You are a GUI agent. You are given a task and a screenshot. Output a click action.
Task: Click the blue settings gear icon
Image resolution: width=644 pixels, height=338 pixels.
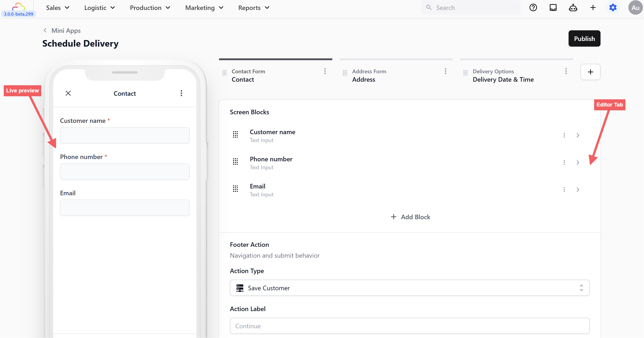pos(613,8)
